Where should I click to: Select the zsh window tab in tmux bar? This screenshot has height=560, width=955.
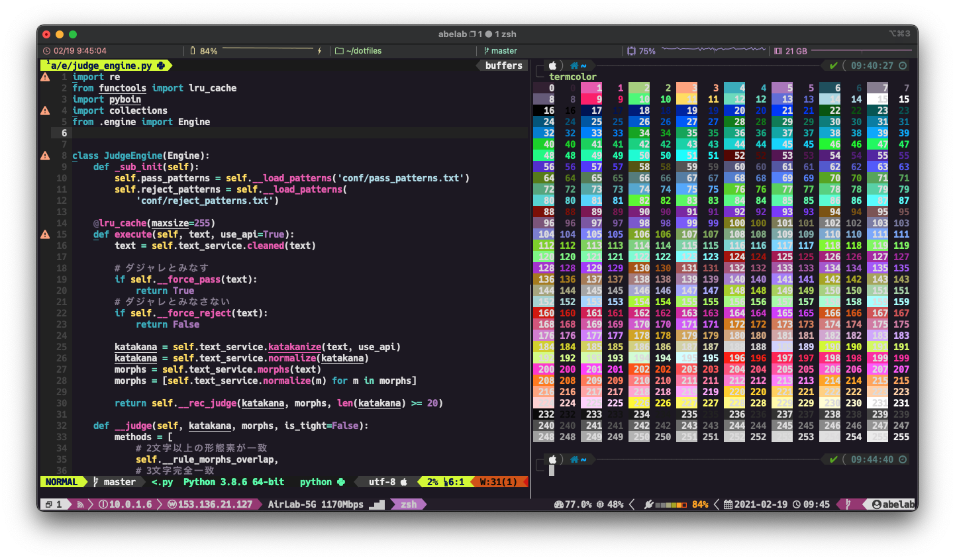click(409, 504)
